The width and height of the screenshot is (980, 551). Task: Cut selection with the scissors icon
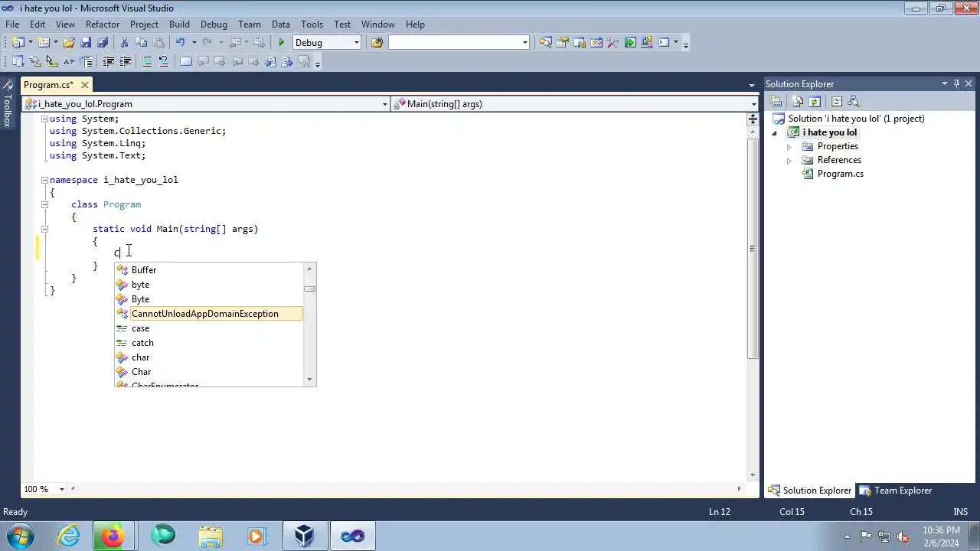pos(124,43)
